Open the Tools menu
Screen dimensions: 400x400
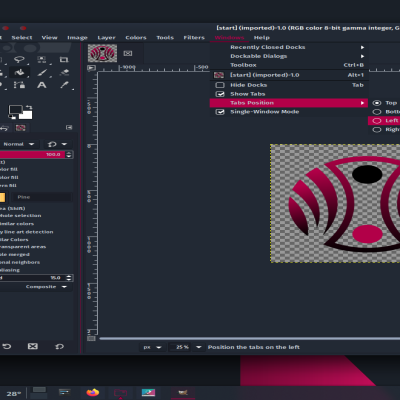coord(165,38)
